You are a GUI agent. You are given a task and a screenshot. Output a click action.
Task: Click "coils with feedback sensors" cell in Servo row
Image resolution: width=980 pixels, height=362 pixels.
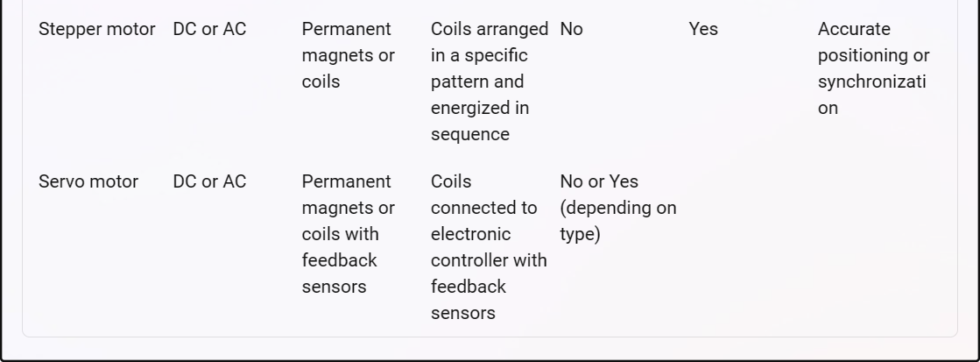[x=341, y=247]
